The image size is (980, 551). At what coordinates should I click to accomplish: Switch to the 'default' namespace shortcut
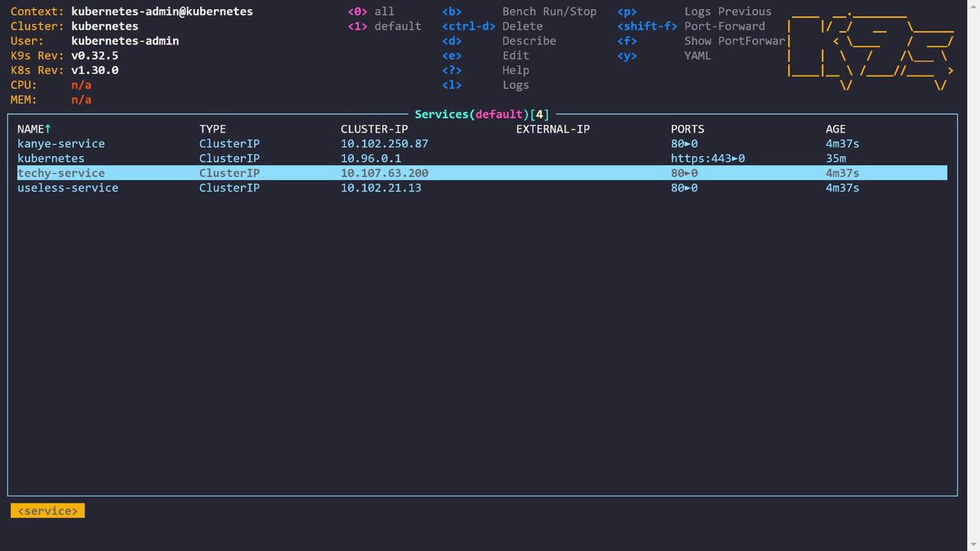pos(384,26)
